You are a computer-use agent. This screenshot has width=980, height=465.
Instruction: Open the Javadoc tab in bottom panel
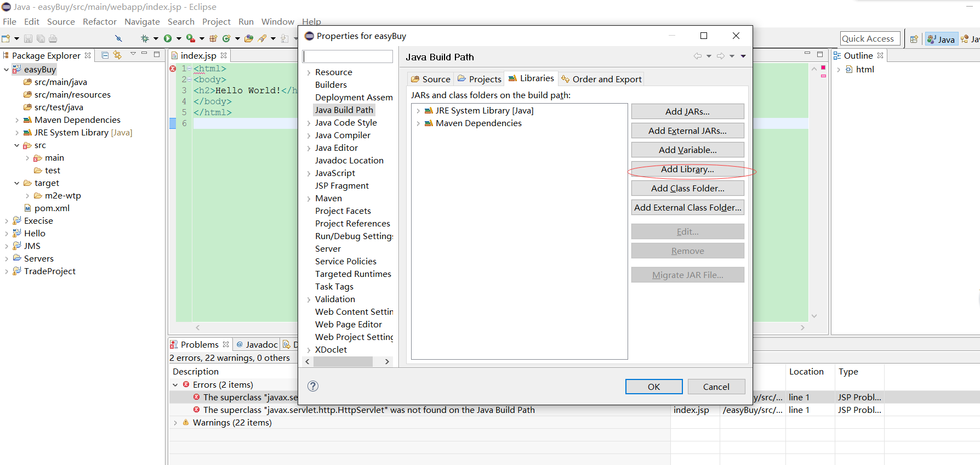click(257, 344)
